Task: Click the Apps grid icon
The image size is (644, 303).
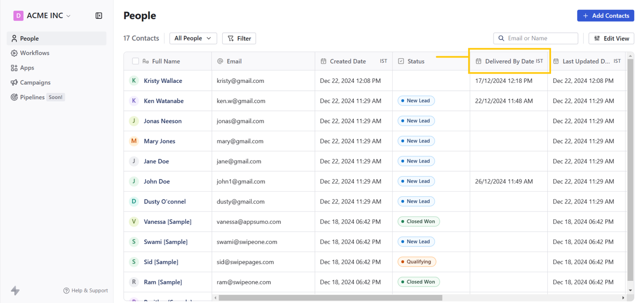Action: pos(14,68)
